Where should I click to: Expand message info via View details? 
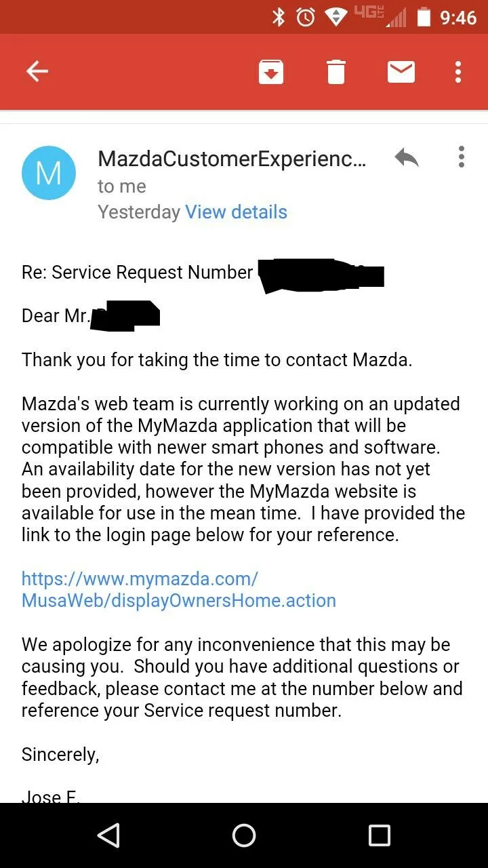pos(236,212)
